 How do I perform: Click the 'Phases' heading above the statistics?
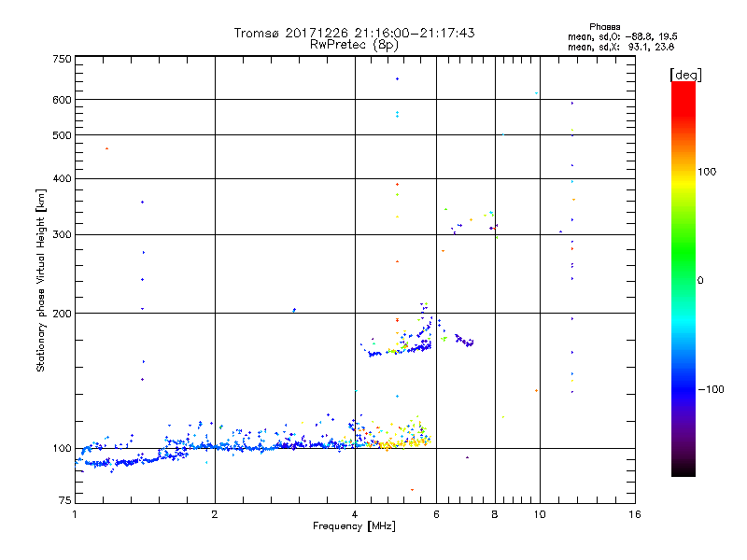(x=604, y=27)
